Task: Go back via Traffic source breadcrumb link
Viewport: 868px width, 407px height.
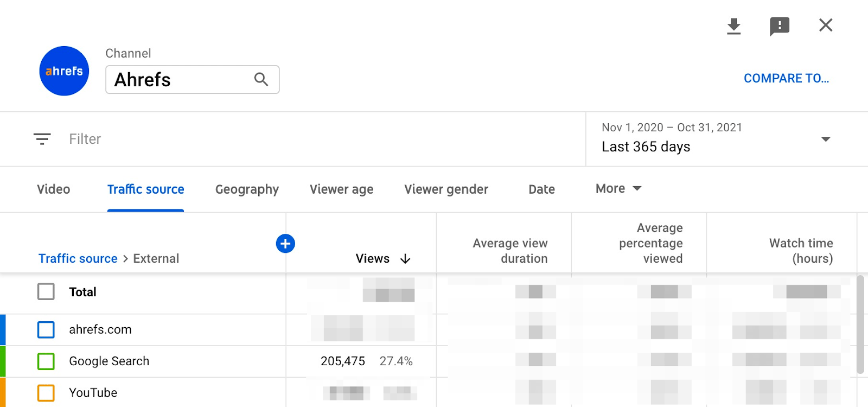Action: point(78,259)
